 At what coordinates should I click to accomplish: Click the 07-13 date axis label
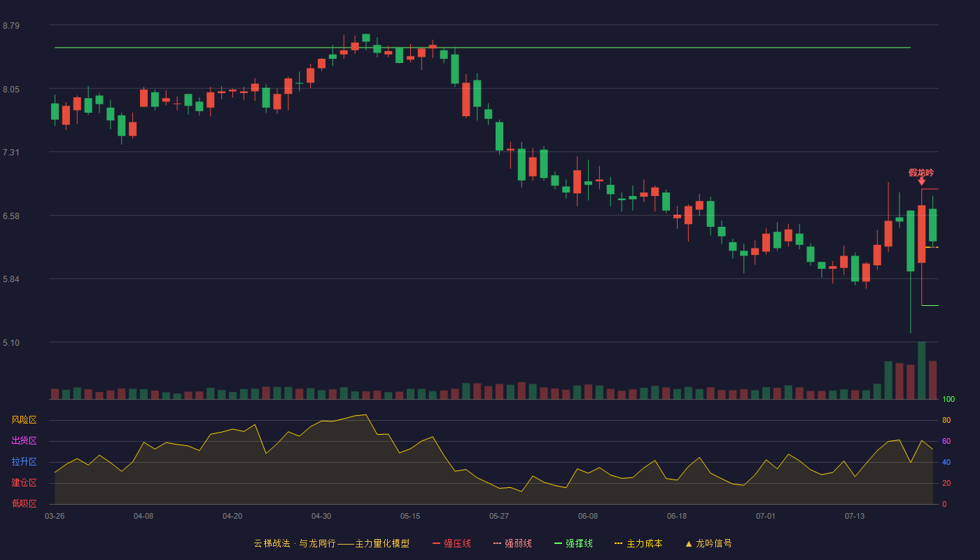[x=855, y=516]
